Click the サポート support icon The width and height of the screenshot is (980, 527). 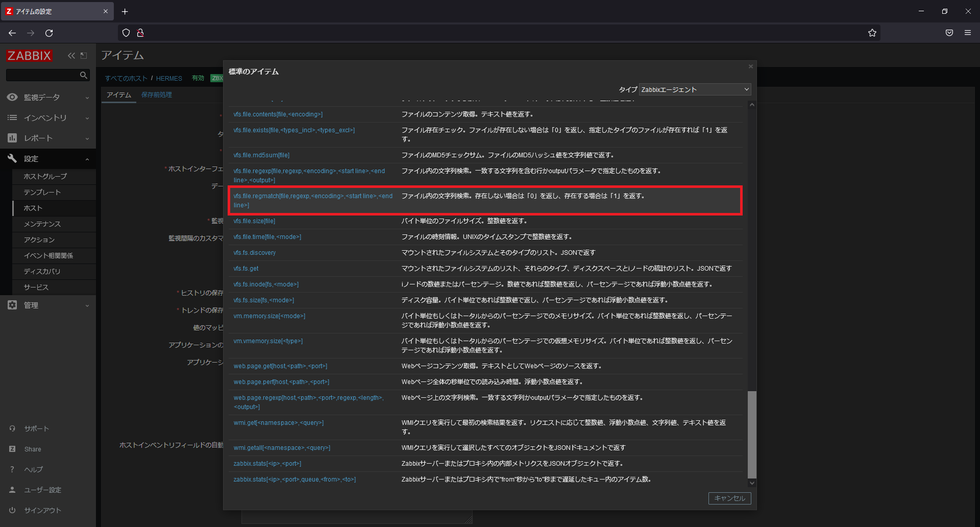point(12,428)
